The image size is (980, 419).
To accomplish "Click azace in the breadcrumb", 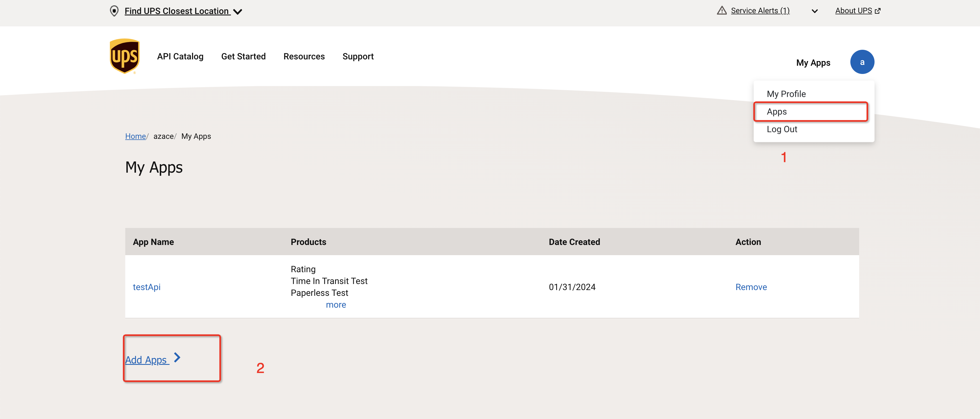I will pos(164,136).
